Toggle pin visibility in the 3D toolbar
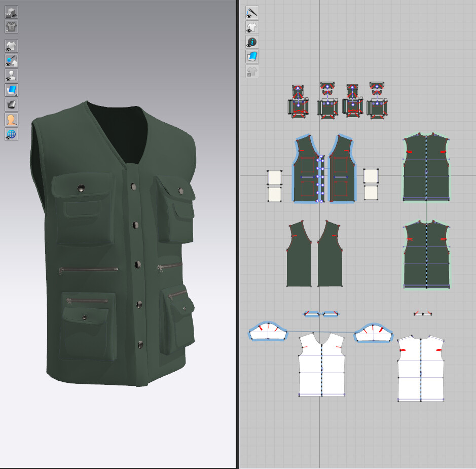 (11, 60)
